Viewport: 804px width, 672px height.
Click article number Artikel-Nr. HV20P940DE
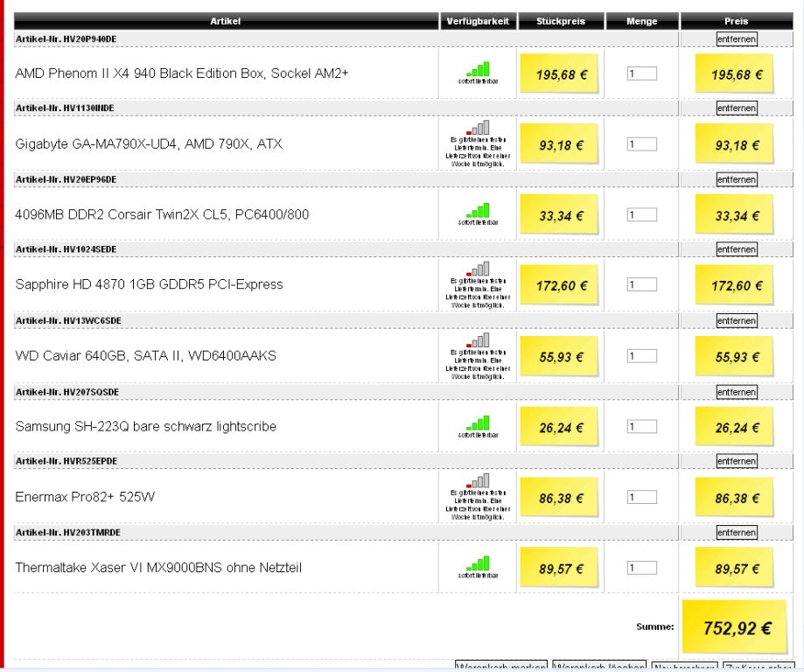[x=66, y=39]
